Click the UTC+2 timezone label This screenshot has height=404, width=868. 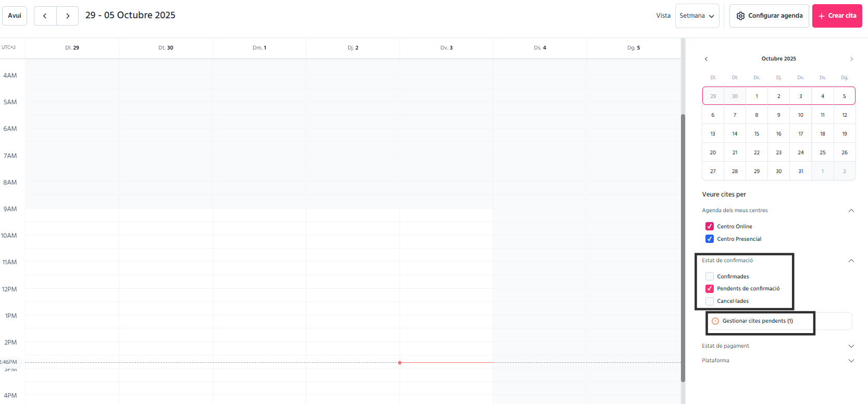[8, 47]
